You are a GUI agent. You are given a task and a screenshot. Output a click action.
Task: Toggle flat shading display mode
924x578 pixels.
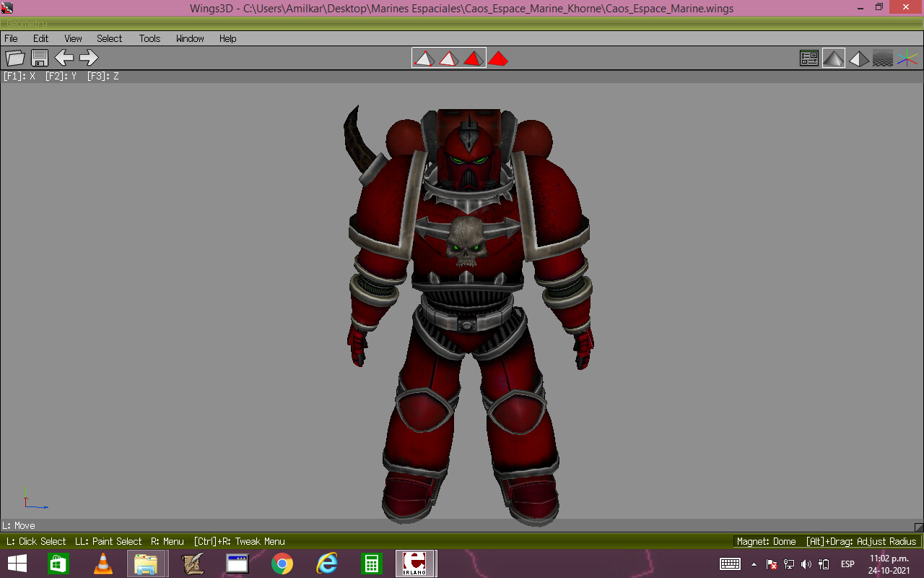click(x=859, y=58)
